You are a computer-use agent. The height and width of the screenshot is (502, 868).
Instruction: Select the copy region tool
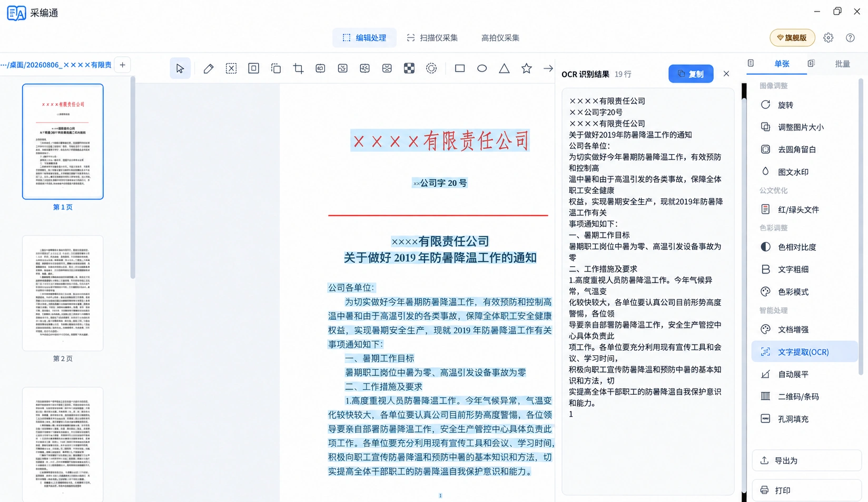[x=276, y=68]
